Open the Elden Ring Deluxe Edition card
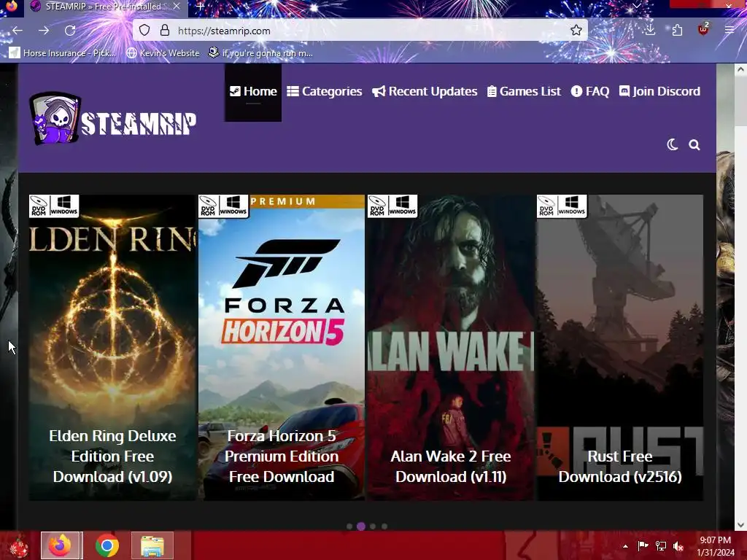 pyautogui.click(x=112, y=348)
